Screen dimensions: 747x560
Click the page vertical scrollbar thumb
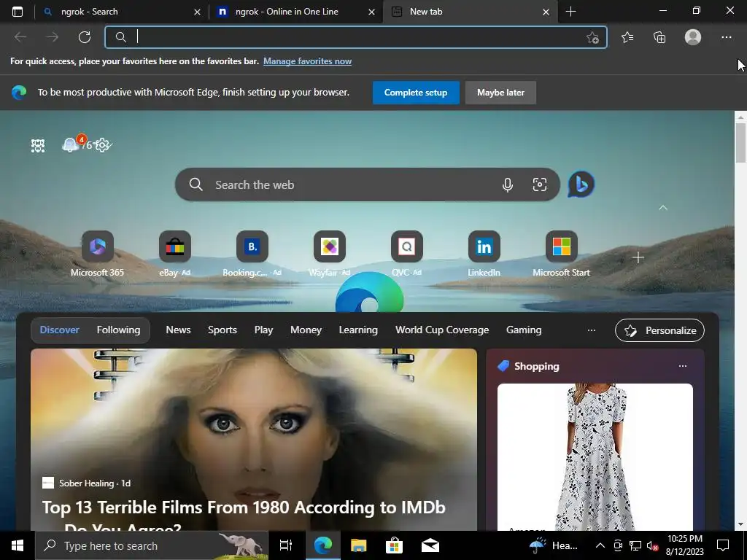coord(740,143)
